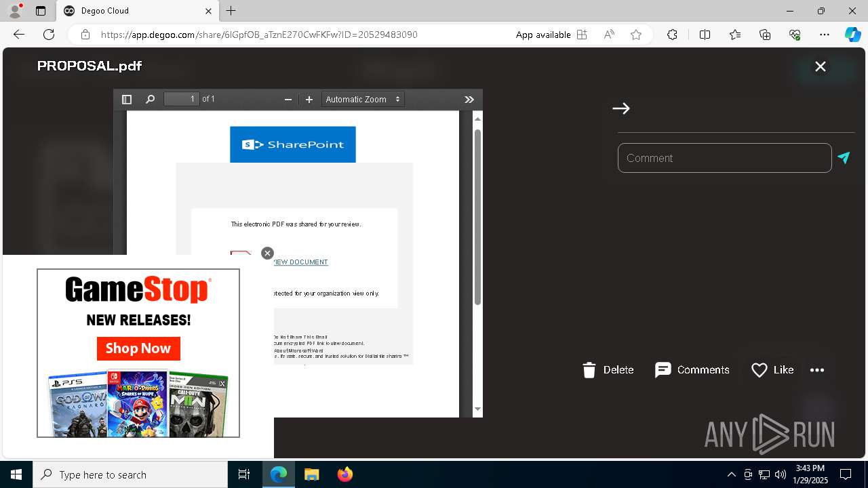Dismiss the GameStop ad with X
The image size is (868, 488).
click(267, 253)
